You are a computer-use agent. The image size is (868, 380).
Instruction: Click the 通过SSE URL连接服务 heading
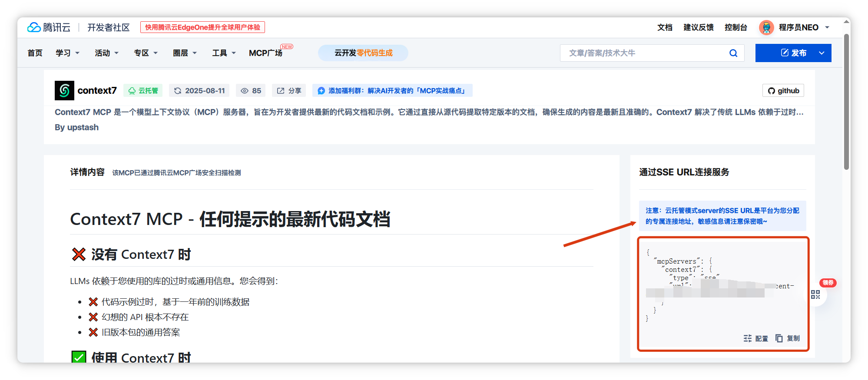coord(684,172)
